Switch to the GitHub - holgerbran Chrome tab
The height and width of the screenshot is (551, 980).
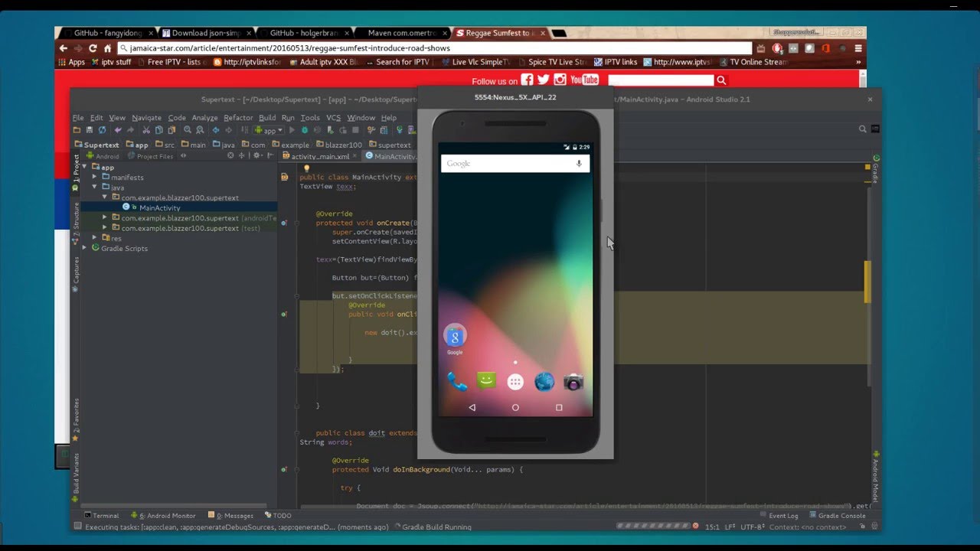tap(305, 33)
